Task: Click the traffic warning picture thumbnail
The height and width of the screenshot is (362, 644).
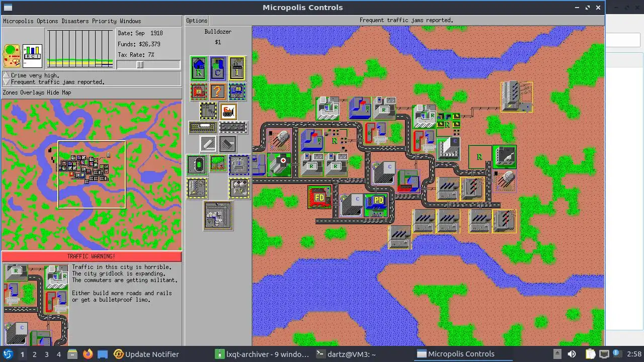Action: coord(36,304)
